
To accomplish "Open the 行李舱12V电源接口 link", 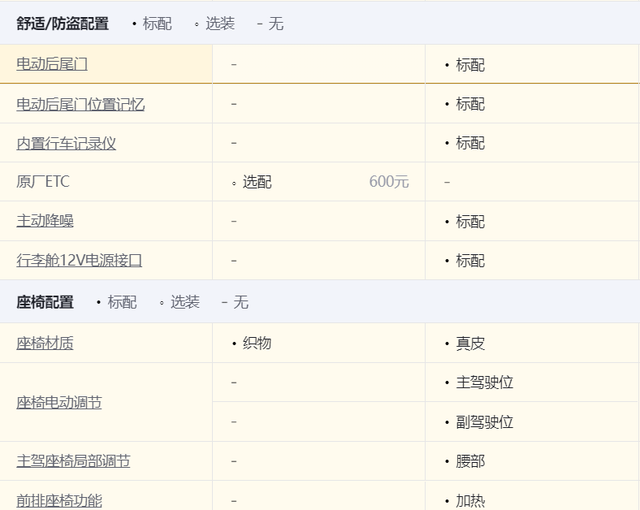I will [79, 260].
